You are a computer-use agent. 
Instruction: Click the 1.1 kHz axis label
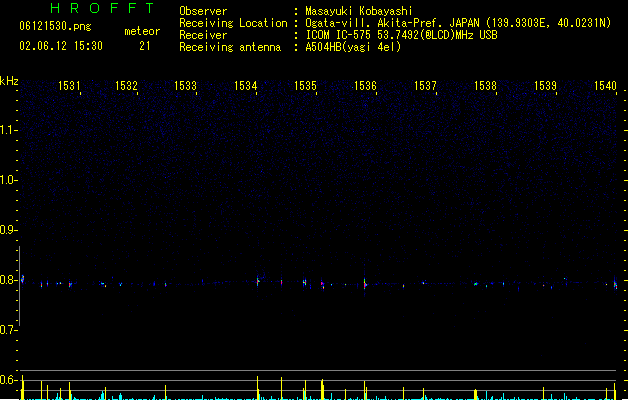pos(8,130)
